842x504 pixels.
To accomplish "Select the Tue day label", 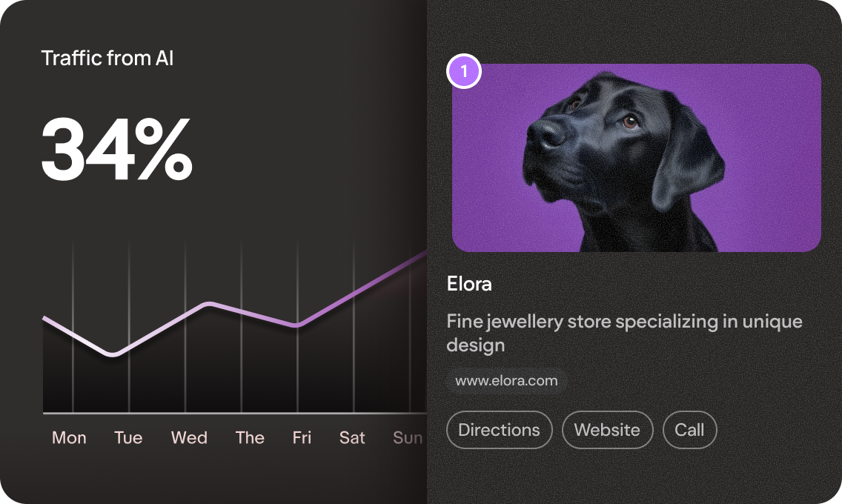I will coord(128,438).
